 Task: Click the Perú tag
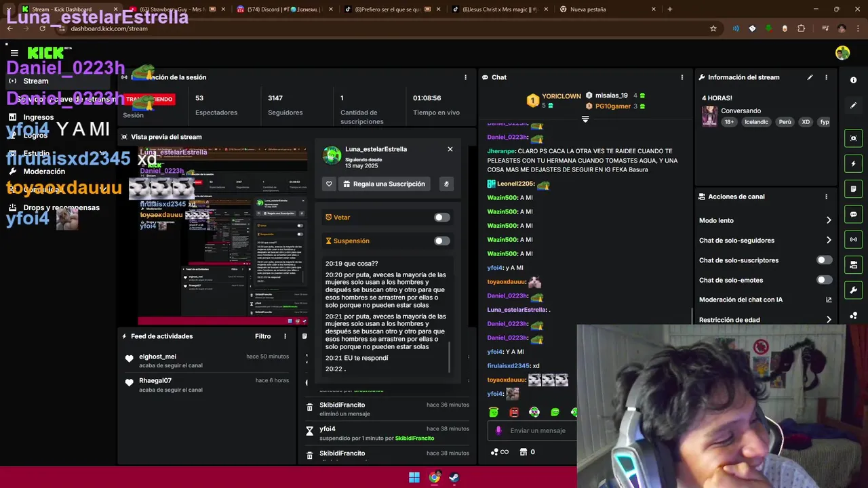pyautogui.click(x=785, y=122)
